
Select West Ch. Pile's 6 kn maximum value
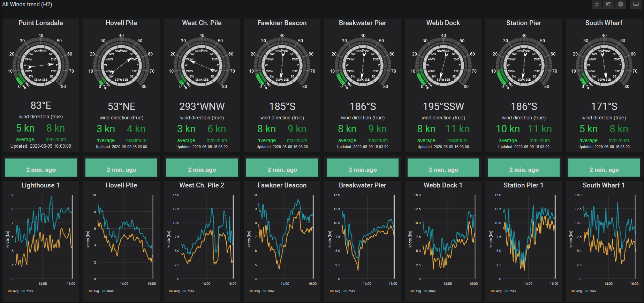217,129
